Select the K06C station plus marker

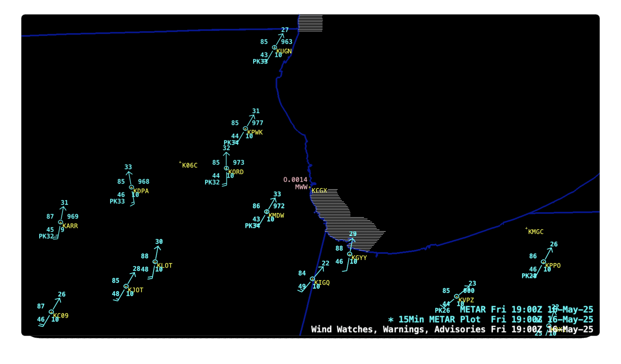pos(180,162)
